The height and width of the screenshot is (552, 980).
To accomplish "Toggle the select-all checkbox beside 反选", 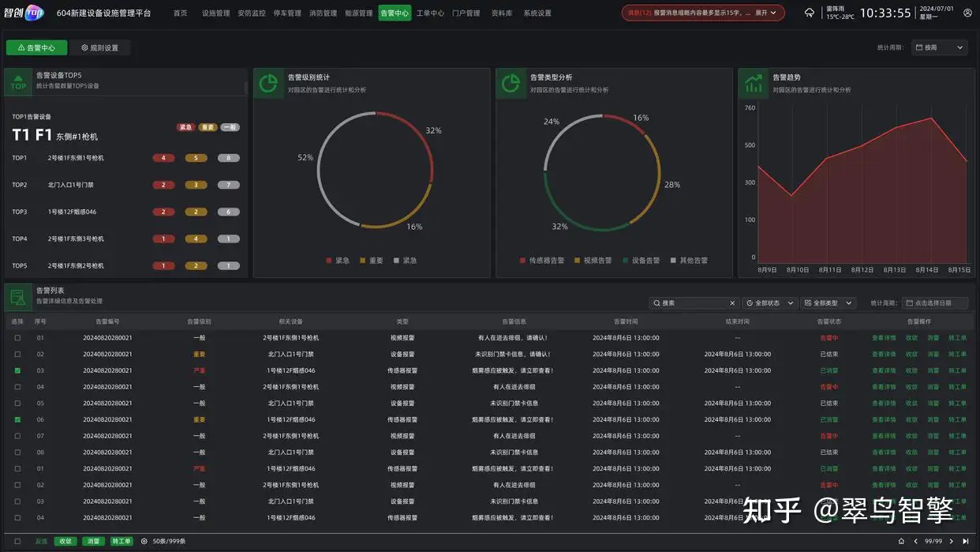I will 17,541.
